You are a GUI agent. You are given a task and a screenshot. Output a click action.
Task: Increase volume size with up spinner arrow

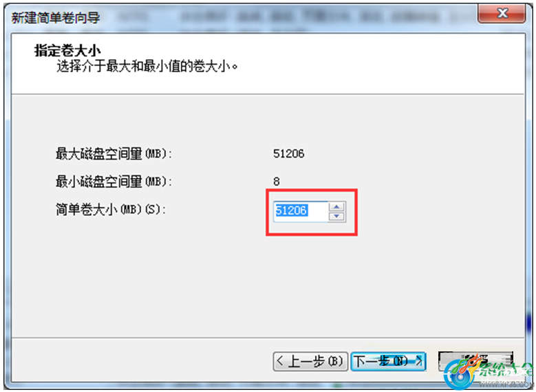tap(336, 207)
